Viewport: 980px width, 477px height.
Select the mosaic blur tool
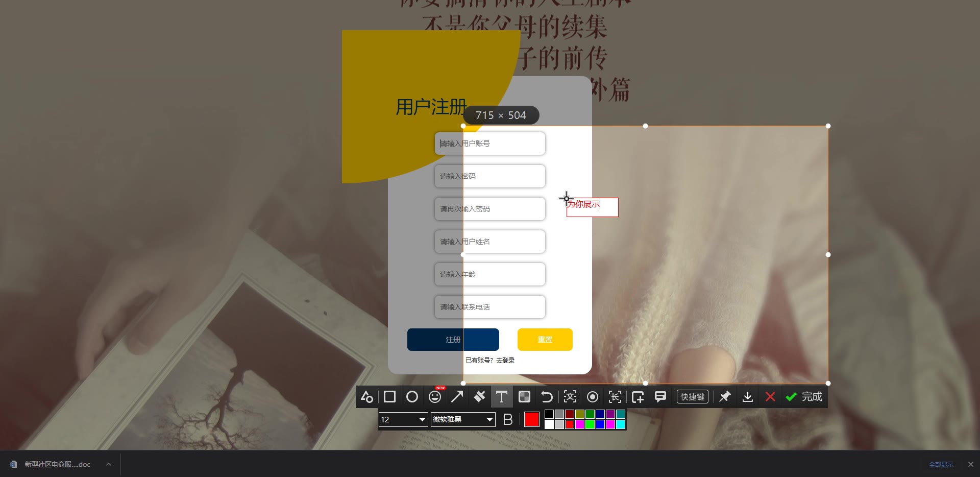click(x=524, y=397)
